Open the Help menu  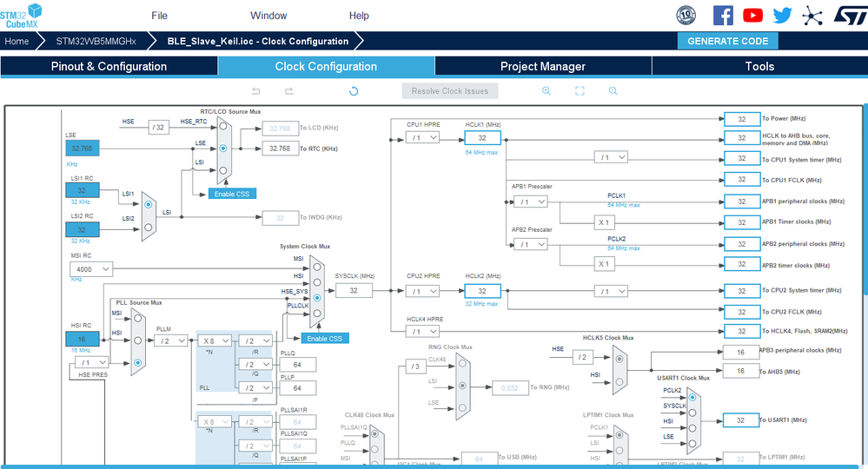pyautogui.click(x=359, y=16)
